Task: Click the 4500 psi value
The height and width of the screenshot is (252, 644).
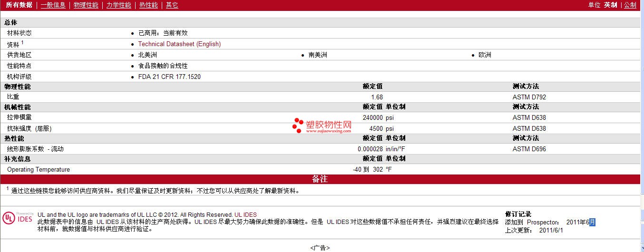Action: point(381,128)
